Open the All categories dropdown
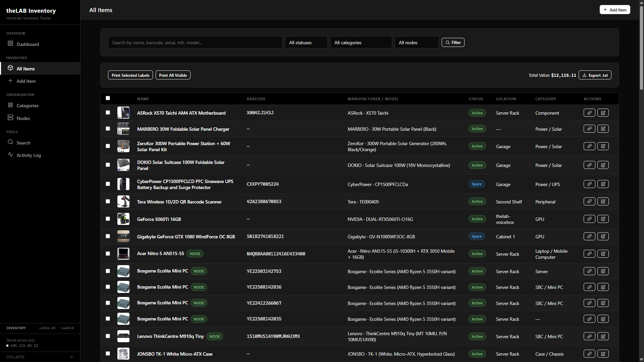Image resolution: width=644 pixels, height=362 pixels. pyautogui.click(x=361, y=43)
